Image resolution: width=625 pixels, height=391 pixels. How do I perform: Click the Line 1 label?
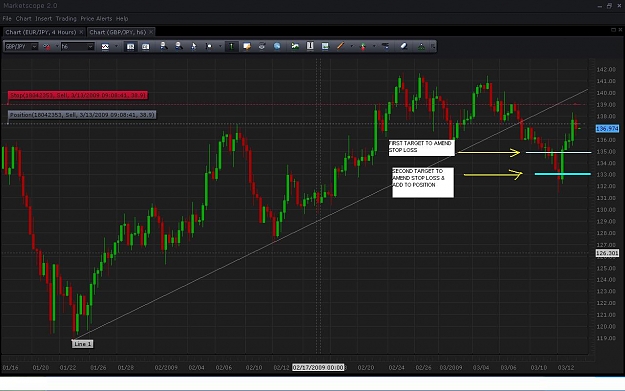(x=83, y=344)
